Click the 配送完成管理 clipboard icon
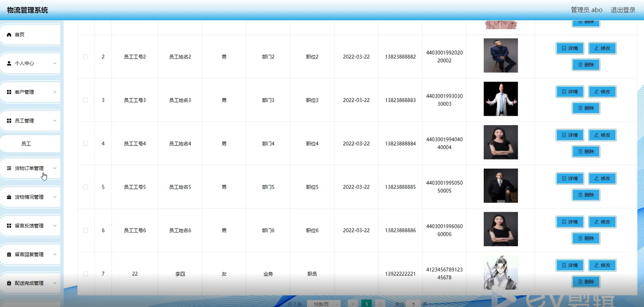The image size is (644, 307). pos(9,283)
